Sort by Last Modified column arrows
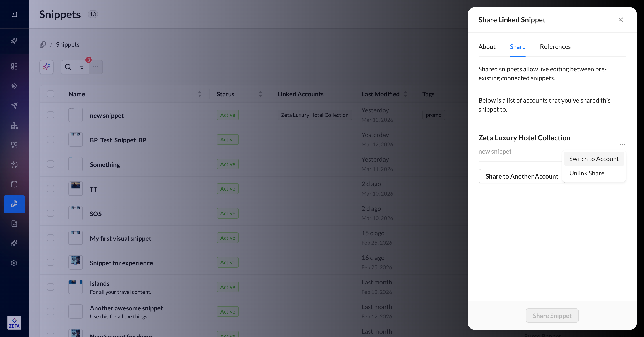Image resolution: width=644 pixels, height=337 pixels. point(405,94)
